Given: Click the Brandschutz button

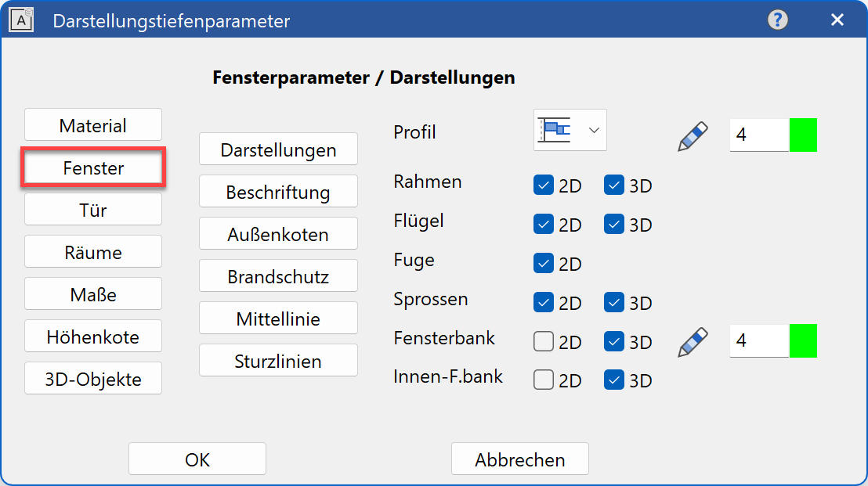Looking at the screenshot, I should coord(278,275).
